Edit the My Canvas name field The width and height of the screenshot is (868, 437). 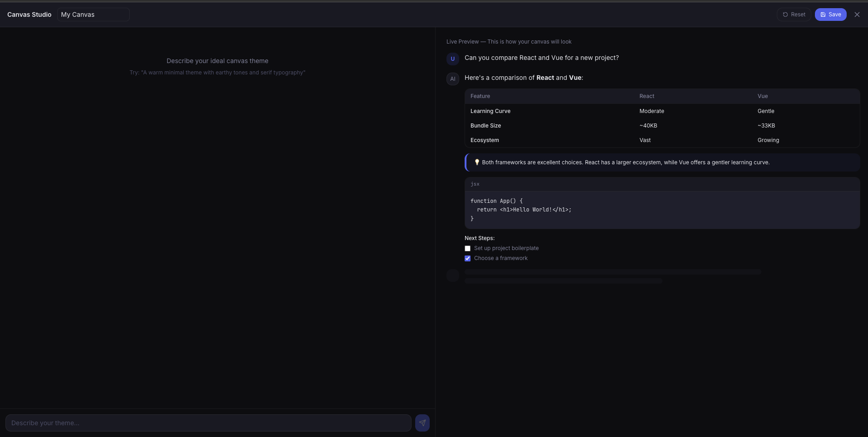(x=93, y=15)
